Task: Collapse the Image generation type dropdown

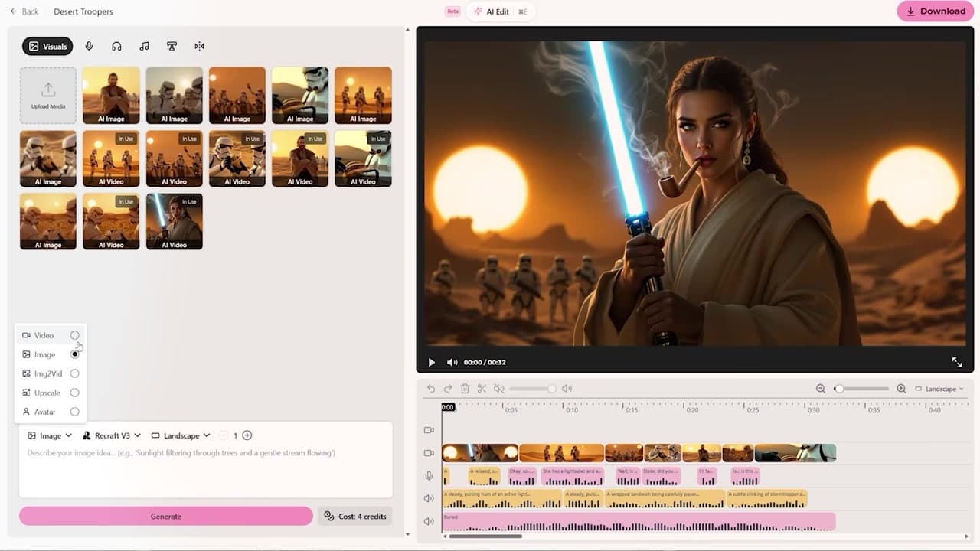Action: 50,435
